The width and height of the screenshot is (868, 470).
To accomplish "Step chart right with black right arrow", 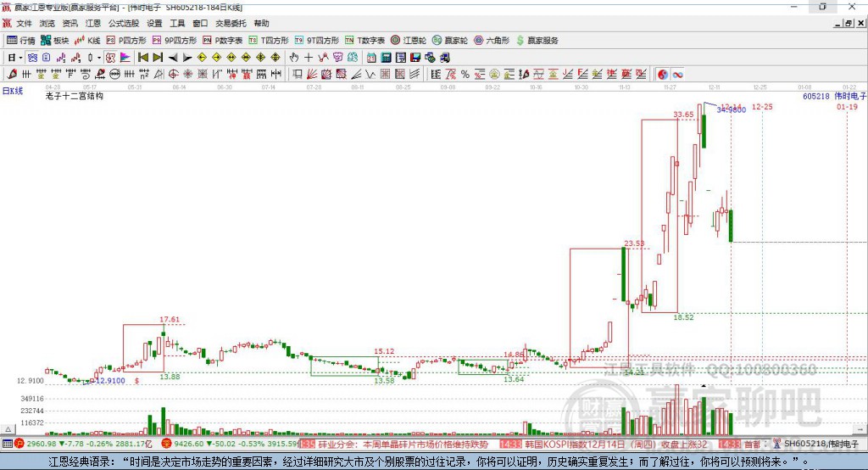I will (x=187, y=58).
